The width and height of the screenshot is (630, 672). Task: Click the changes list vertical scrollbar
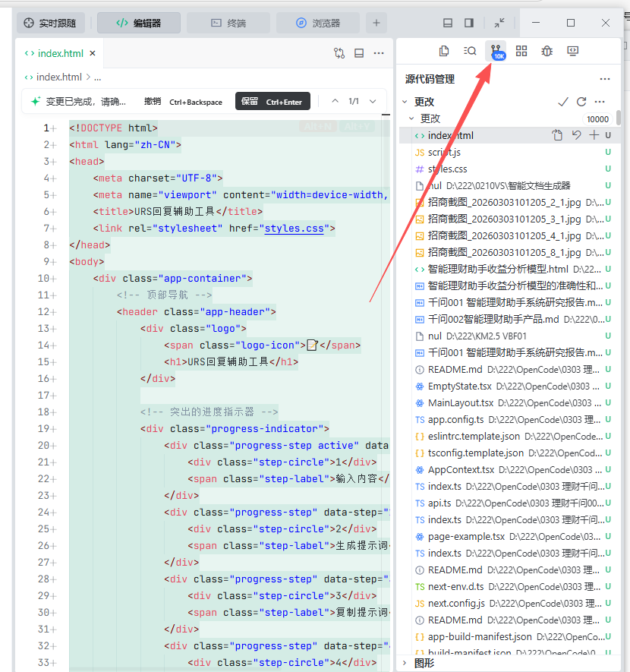tap(619, 118)
